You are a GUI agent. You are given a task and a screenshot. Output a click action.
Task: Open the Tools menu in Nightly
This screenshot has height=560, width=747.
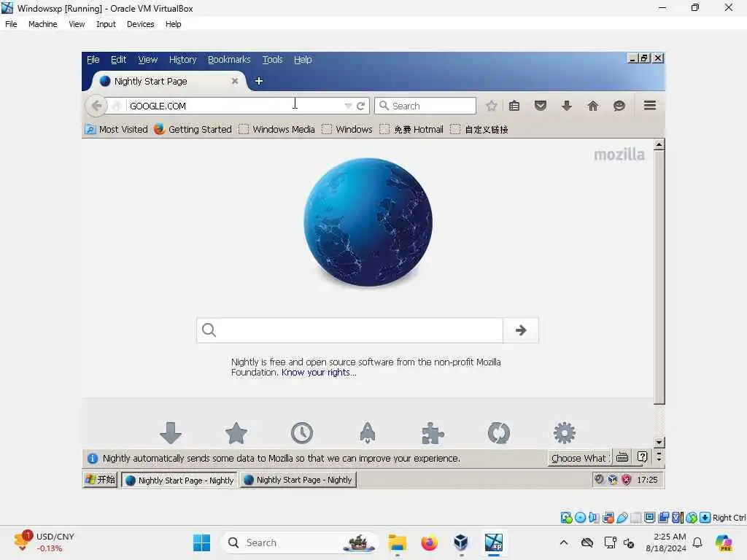272,60
